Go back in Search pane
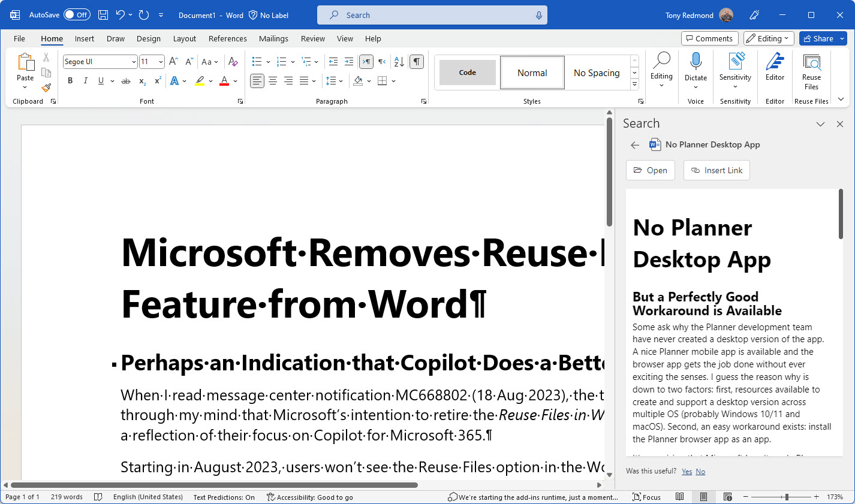Image resolution: width=855 pixels, height=504 pixels. click(635, 145)
